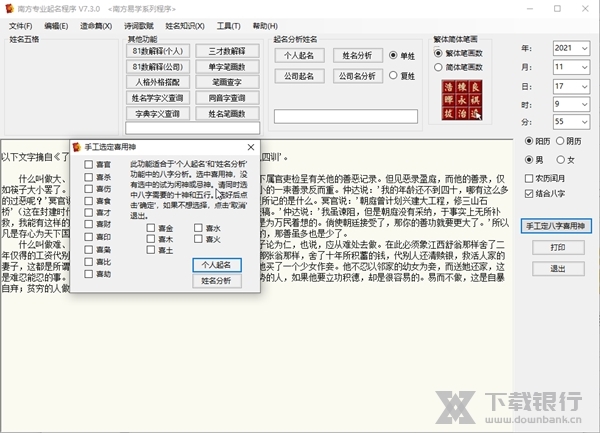Open the 文件(F) menu
The height and width of the screenshot is (433, 600).
(21, 26)
